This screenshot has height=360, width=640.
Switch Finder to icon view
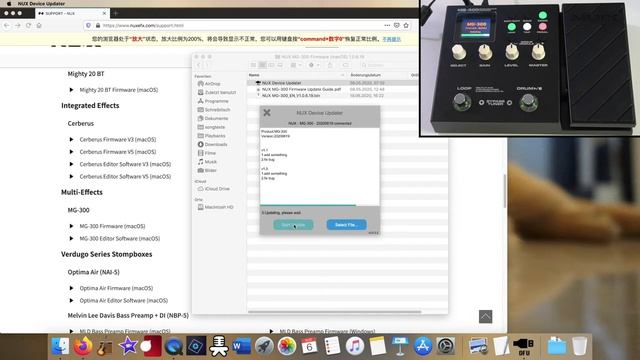(x=253, y=65)
